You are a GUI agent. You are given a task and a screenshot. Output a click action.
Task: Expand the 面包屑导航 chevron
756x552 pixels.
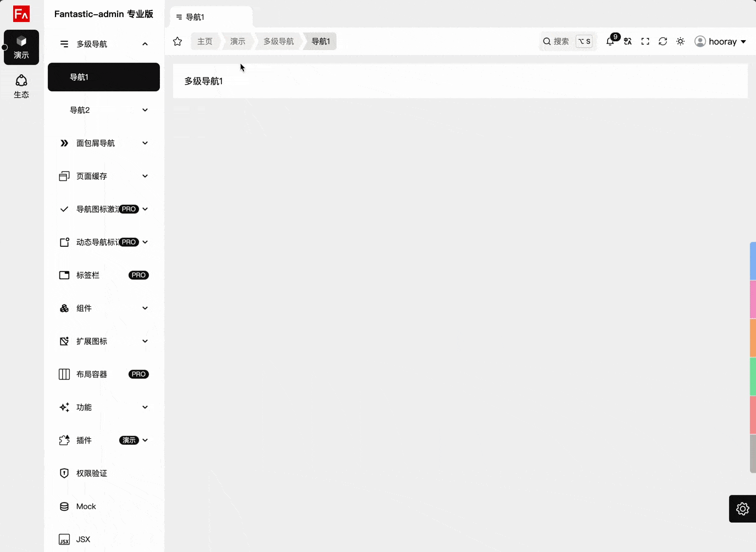pos(145,143)
